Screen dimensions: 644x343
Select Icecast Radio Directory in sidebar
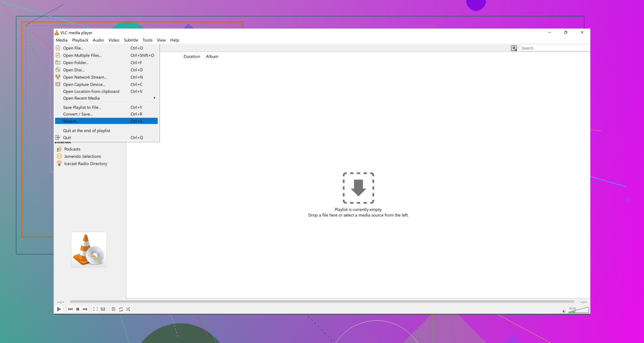tap(86, 164)
